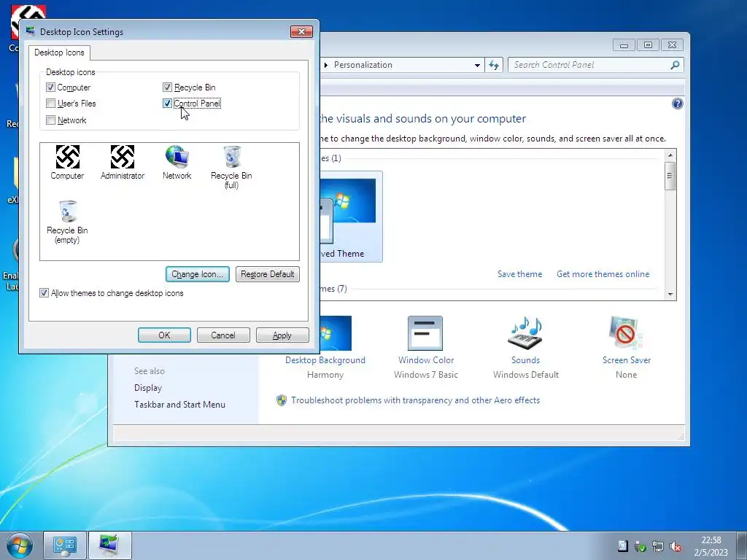Check the User's Files checkbox
Viewport: 747px width, 560px height.
50,104
